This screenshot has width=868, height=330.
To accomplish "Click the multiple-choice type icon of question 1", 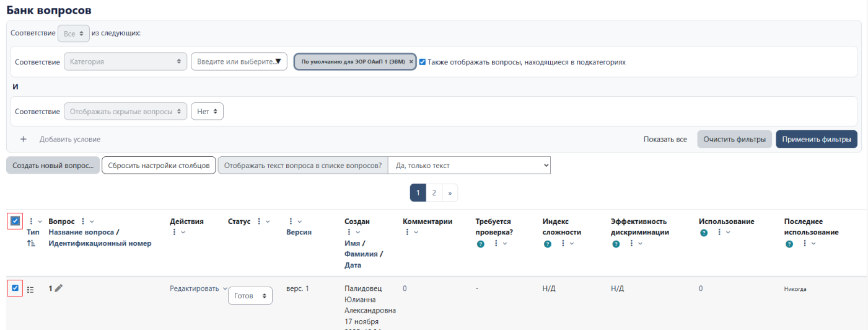I will (30, 289).
